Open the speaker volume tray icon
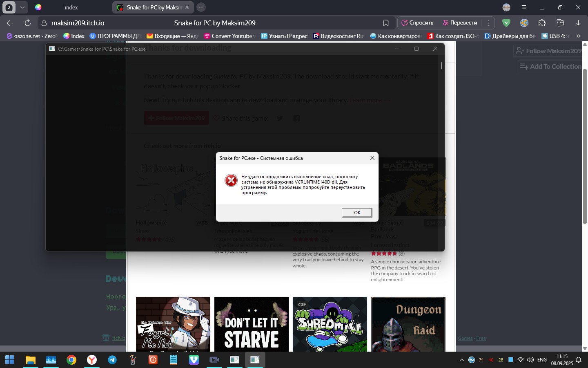Screen dimensions: 588x368 pyautogui.click(x=530, y=360)
